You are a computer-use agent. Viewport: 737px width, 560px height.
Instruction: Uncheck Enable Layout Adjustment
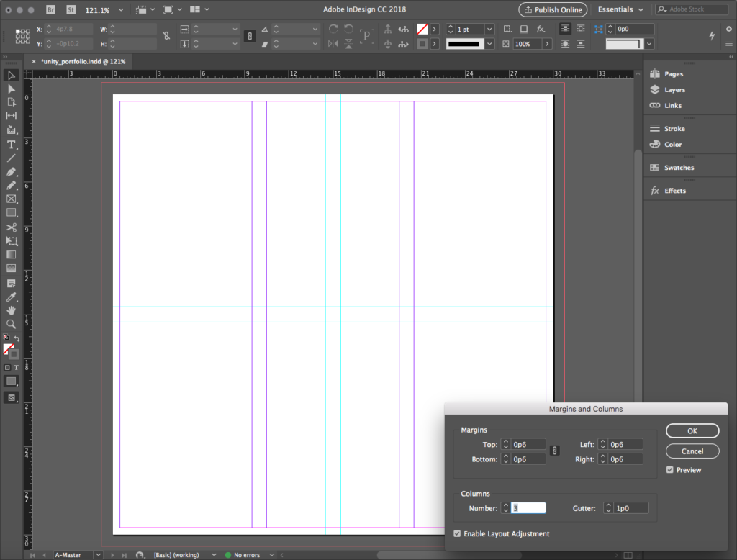click(458, 534)
